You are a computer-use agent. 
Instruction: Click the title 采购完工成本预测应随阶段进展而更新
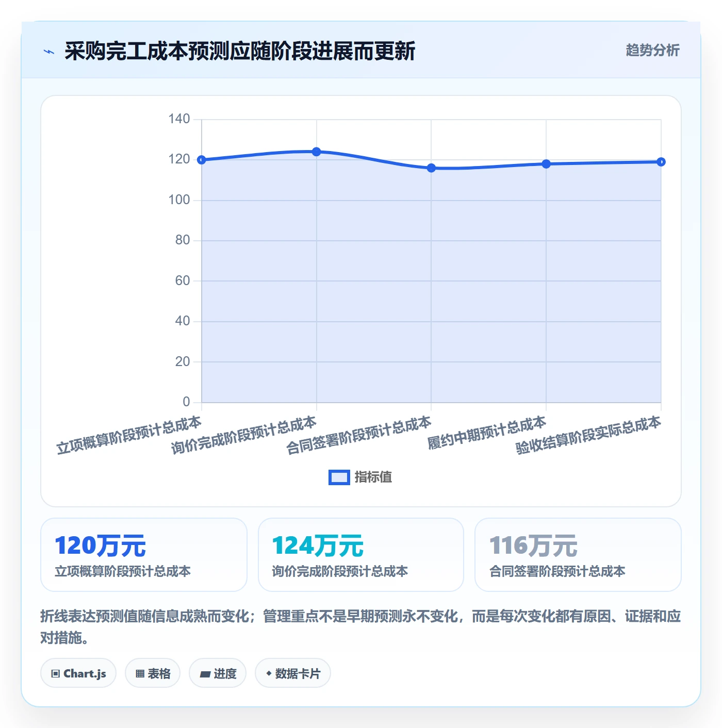(x=240, y=51)
